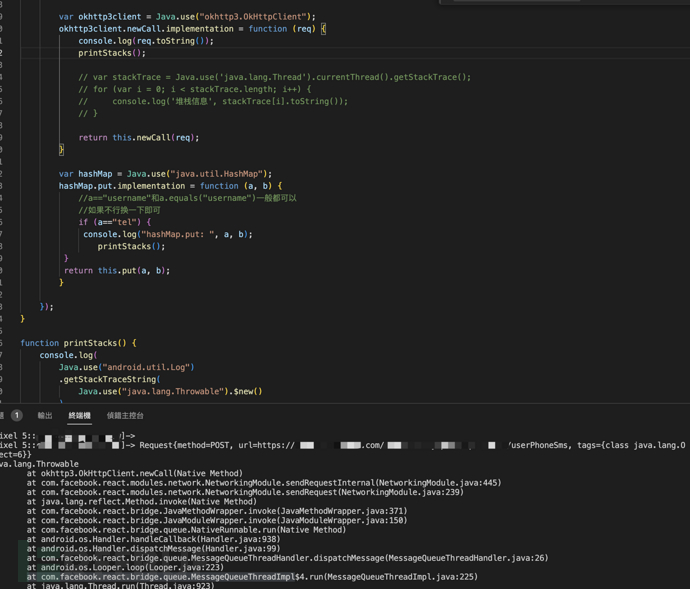Image resolution: width=690 pixels, height=589 pixels.
Task: Click the commented getStackTrace line
Action: [274, 77]
